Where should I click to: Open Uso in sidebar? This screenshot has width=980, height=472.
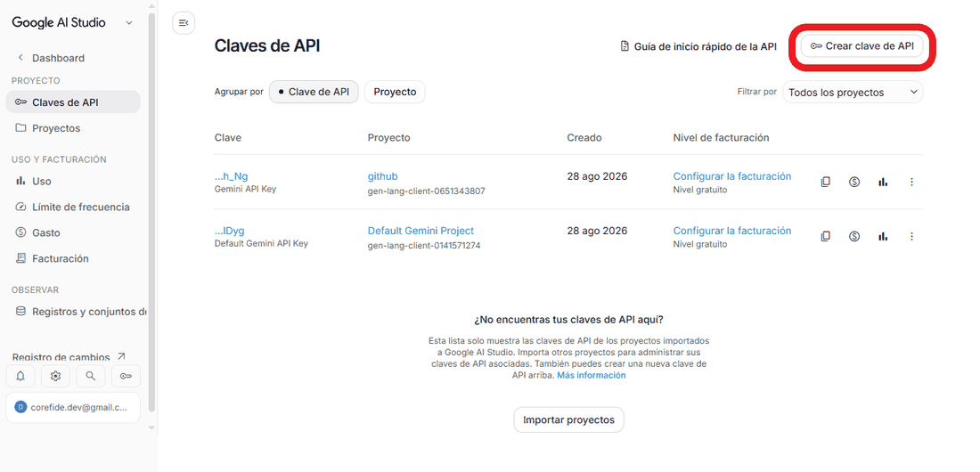73,182
